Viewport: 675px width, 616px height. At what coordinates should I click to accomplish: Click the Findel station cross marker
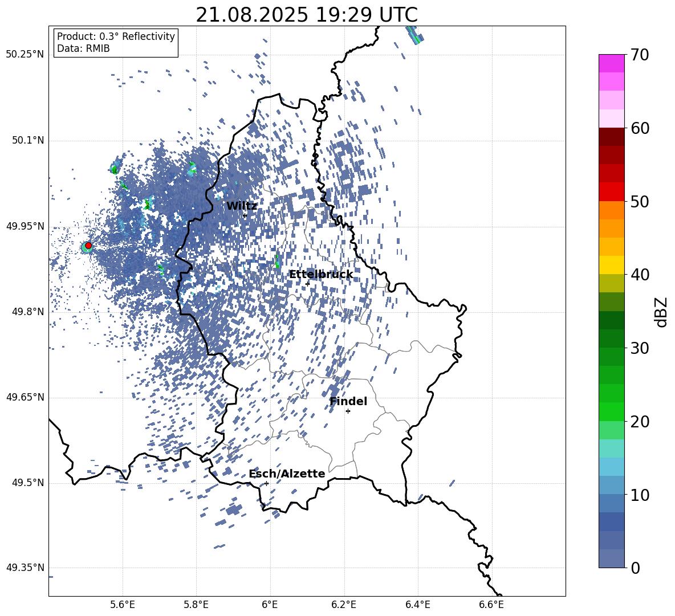(348, 411)
